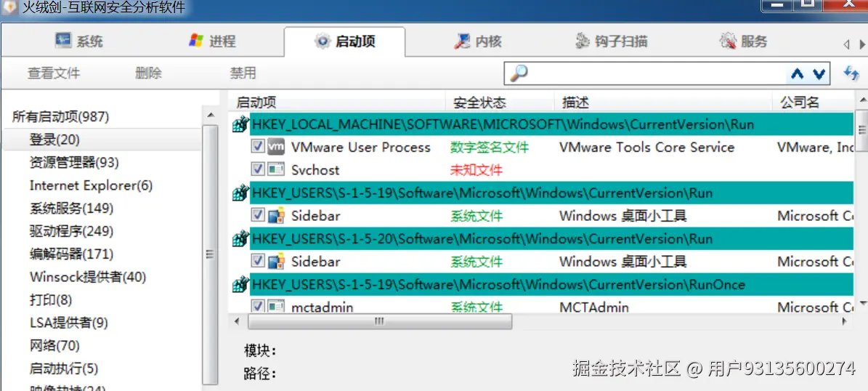
Task: Select 驱动程序(249) category
Action: [71, 231]
